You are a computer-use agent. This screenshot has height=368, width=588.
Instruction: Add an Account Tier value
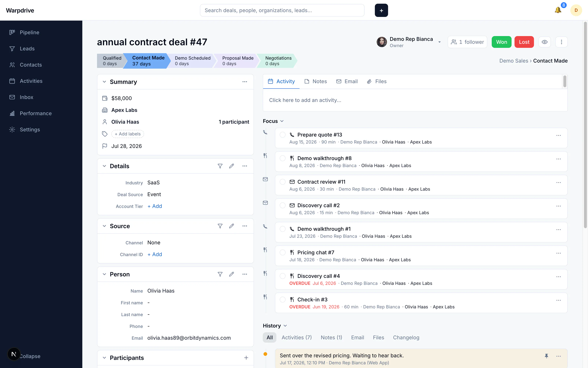[155, 206]
